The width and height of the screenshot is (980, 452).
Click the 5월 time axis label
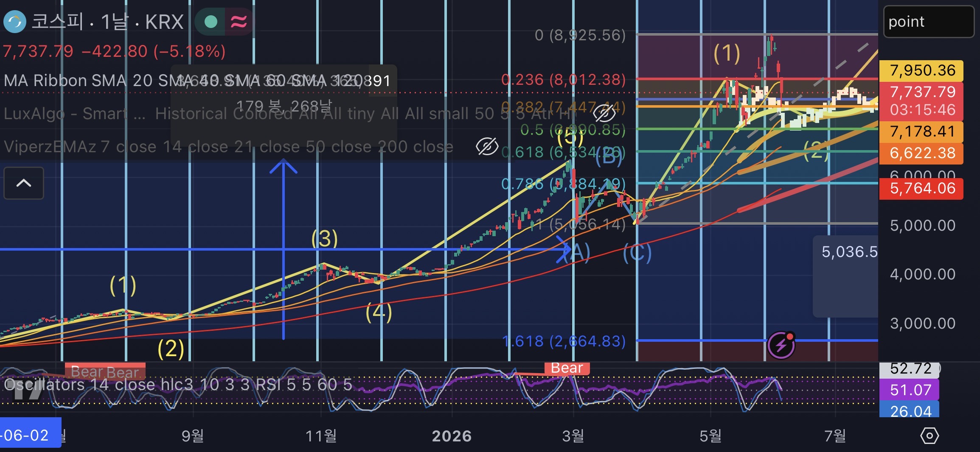710,436
